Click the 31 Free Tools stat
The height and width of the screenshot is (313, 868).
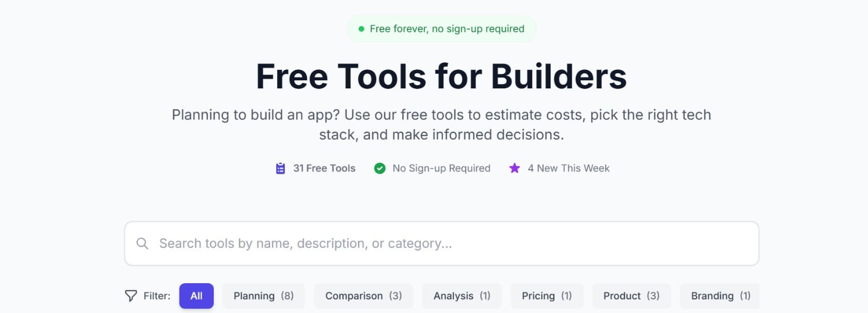tap(323, 168)
